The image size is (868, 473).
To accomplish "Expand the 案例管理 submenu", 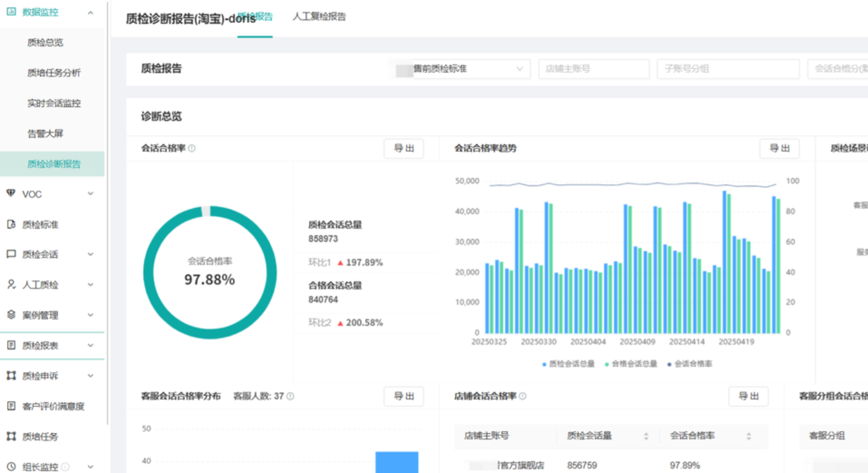I will pyautogui.click(x=91, y=315).
